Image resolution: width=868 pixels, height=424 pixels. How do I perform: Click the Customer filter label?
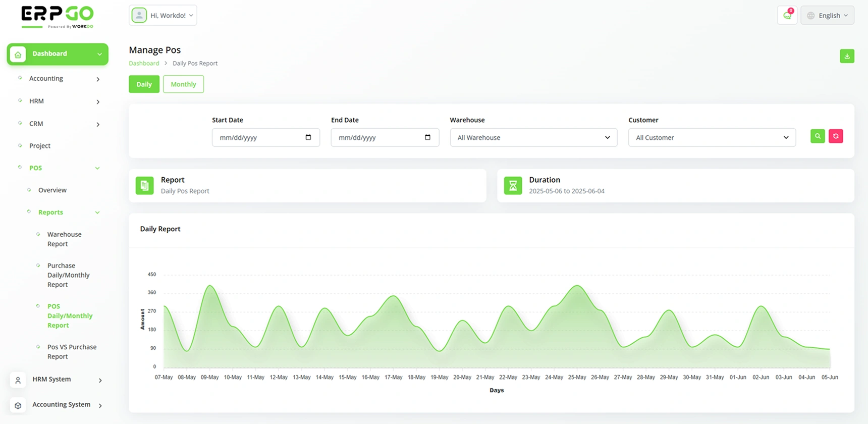point(643,120)
